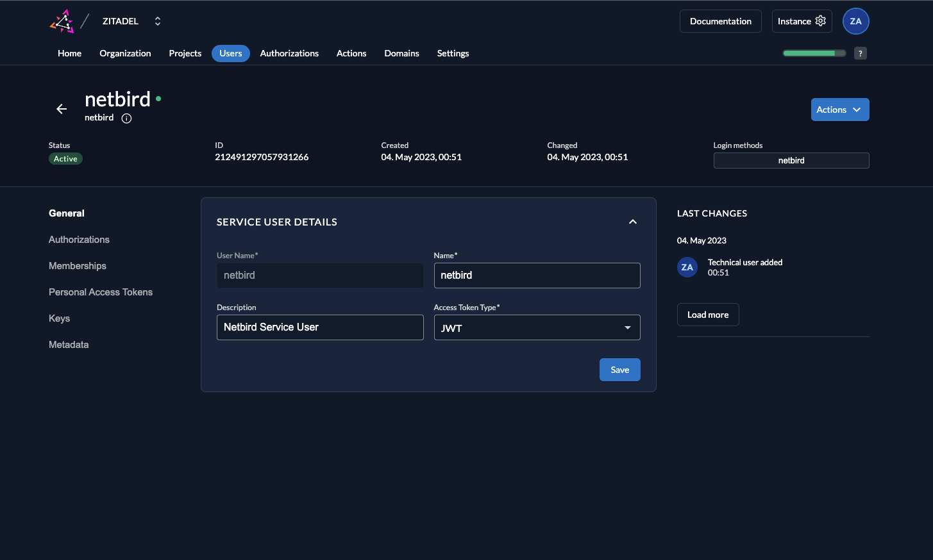Image resolution: width=933 pixels, height=560 pixels.
Task: Click the Technical user added entry
Action: pyautogui.click(x=745, y=262)
